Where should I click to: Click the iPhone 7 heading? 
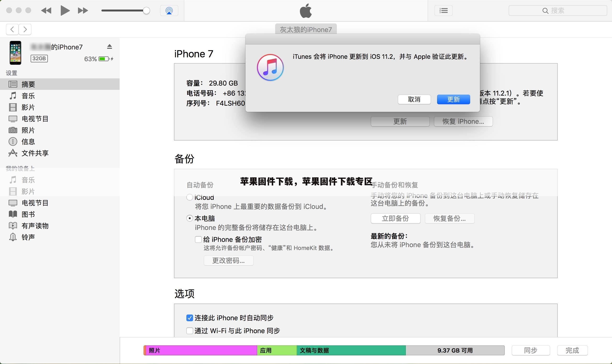tap(194, 54)
